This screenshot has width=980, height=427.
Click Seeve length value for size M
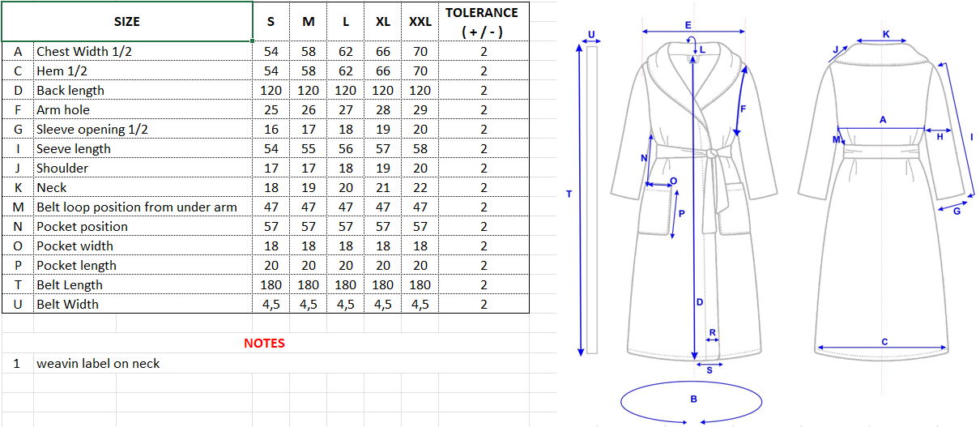pyautogui.click(x=309, y=148)
